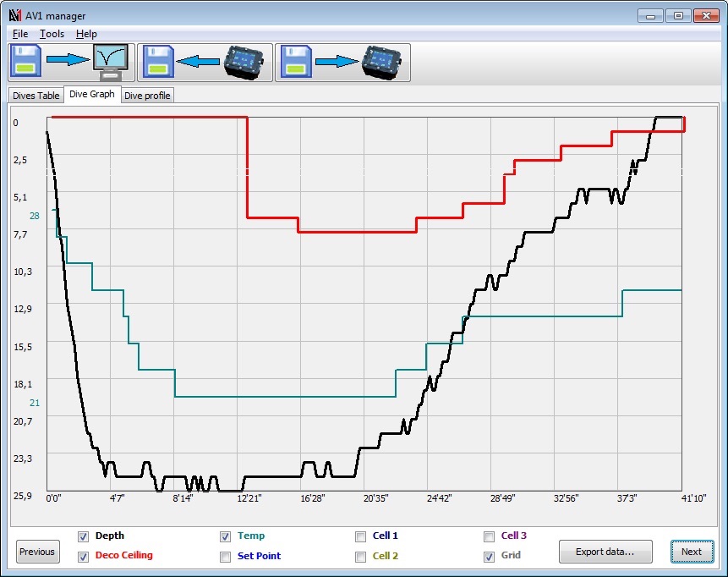Click the upload file to dive computer button

(342, 63)
